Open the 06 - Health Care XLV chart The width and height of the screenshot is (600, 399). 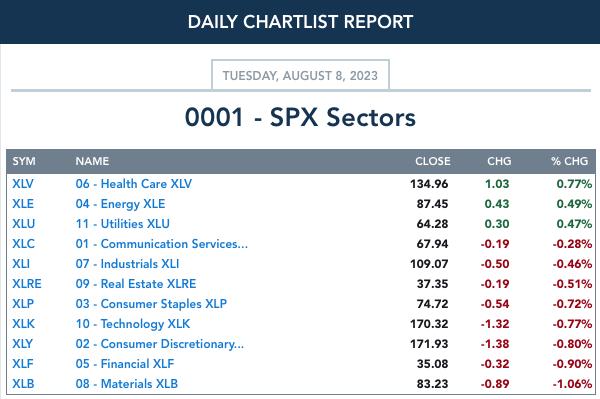pyautogui.click(x=134, y=184)
